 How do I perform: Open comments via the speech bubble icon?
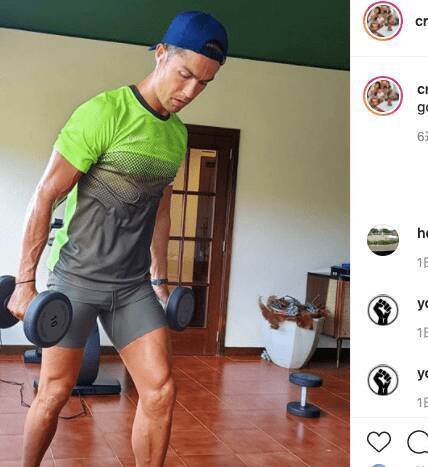[x=418, y=442]
